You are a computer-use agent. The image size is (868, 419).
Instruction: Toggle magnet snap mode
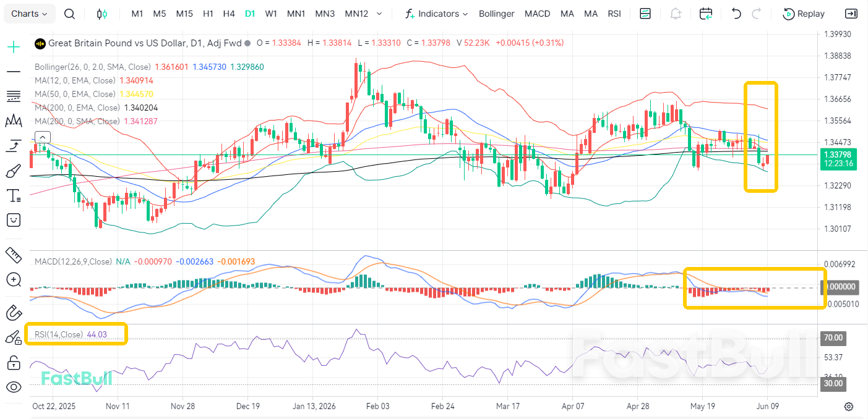pos(14,313)
